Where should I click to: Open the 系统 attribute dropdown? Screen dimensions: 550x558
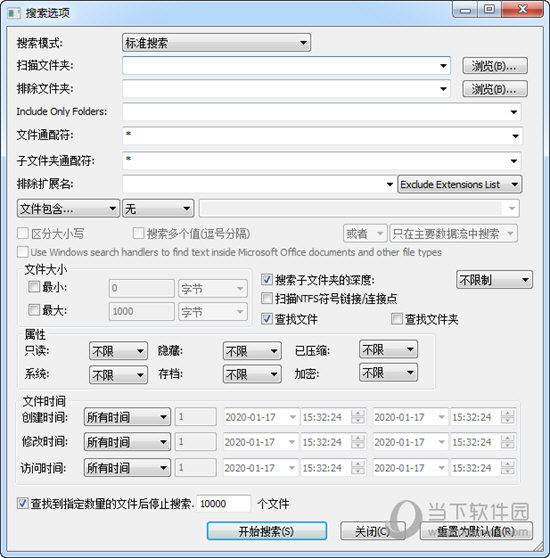tap(118, 375)
